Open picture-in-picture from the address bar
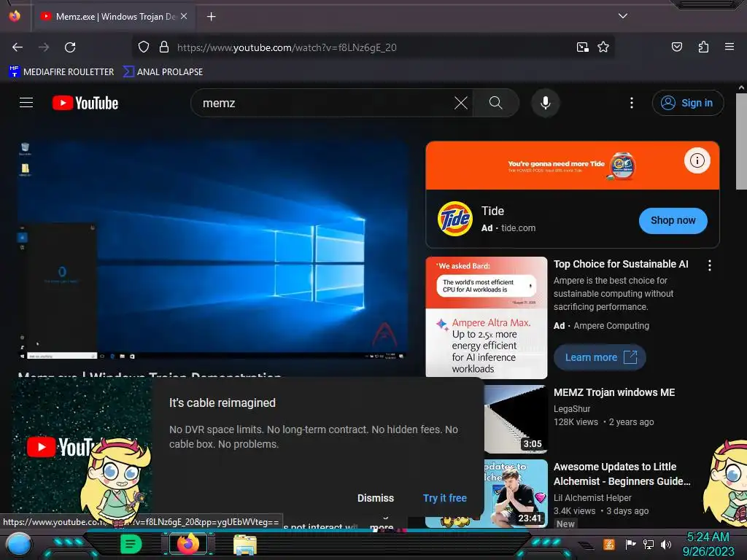 click(x=582, y=47)
